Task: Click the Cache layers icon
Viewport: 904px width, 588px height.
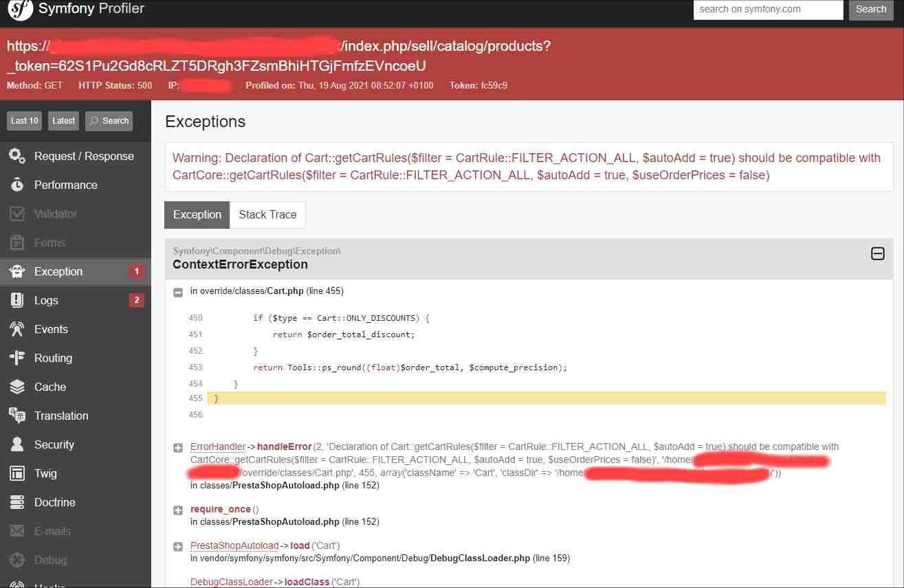Action: [17, 387]
